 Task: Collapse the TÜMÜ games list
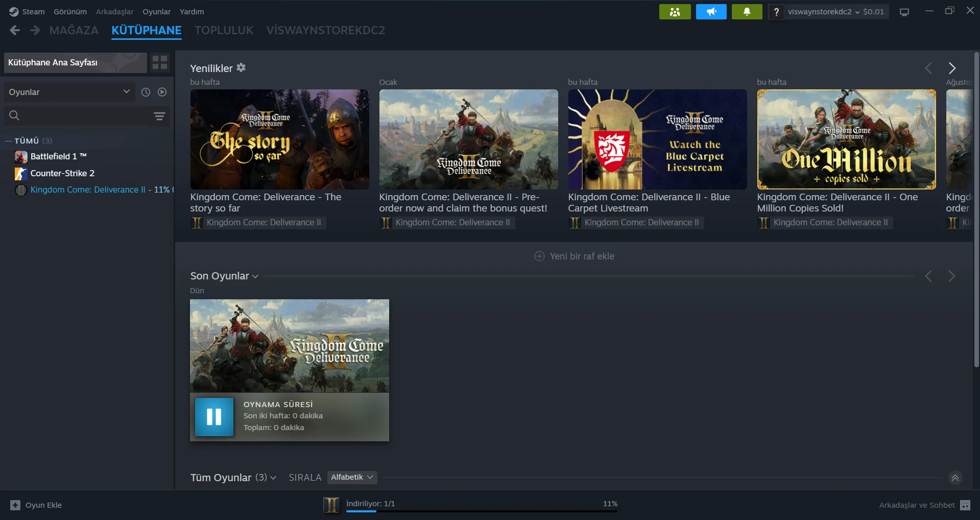9,141
